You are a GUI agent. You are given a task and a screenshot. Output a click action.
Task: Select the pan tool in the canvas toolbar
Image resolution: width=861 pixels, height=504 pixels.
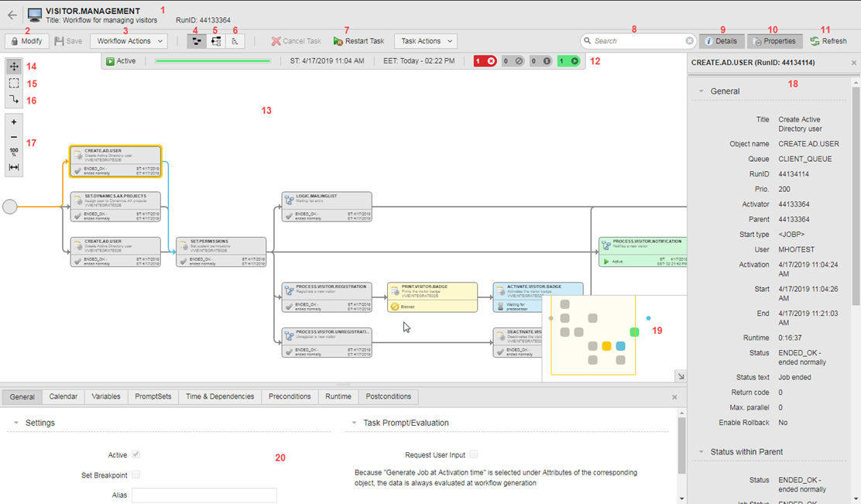[x=12, y=66]
